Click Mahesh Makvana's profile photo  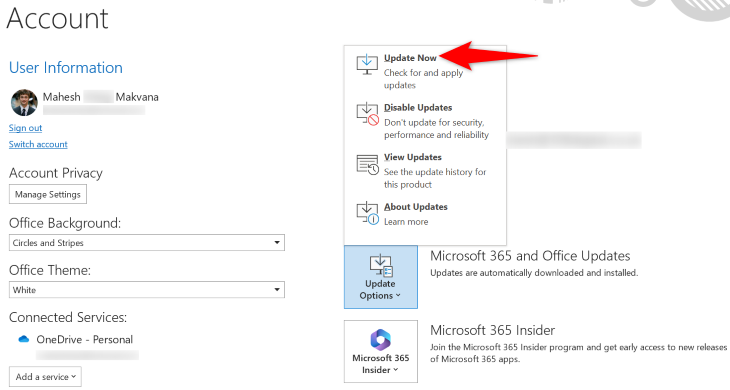click(x=24, y=102)
